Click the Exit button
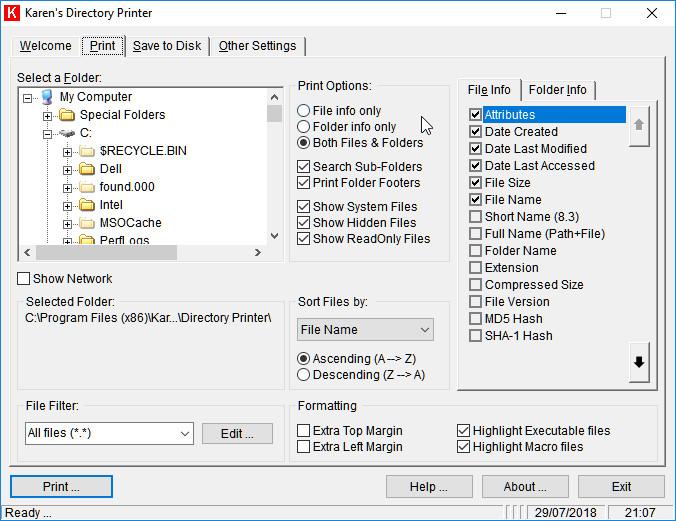Screen dimensions: 676x521 [x=621, y=487]
